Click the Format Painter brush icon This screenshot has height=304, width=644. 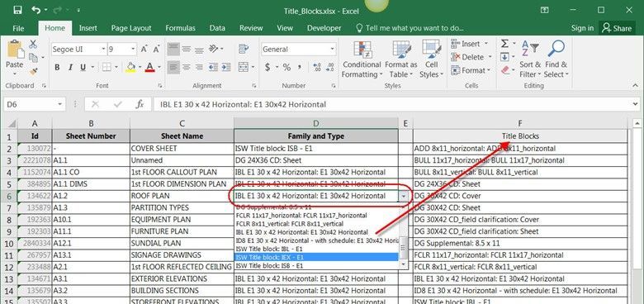pos(34,72)
